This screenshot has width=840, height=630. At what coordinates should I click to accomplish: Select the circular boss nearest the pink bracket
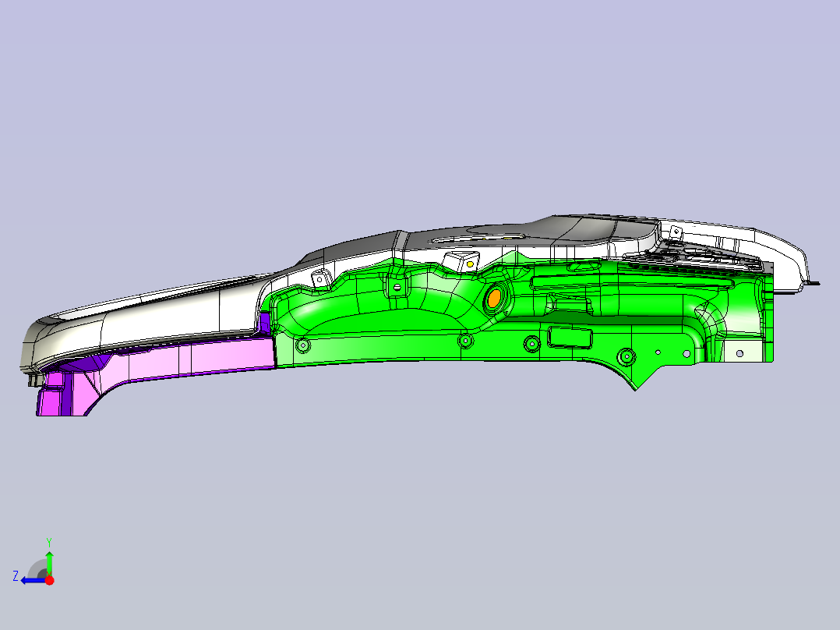pyautogui.click(x=303, y=346)
